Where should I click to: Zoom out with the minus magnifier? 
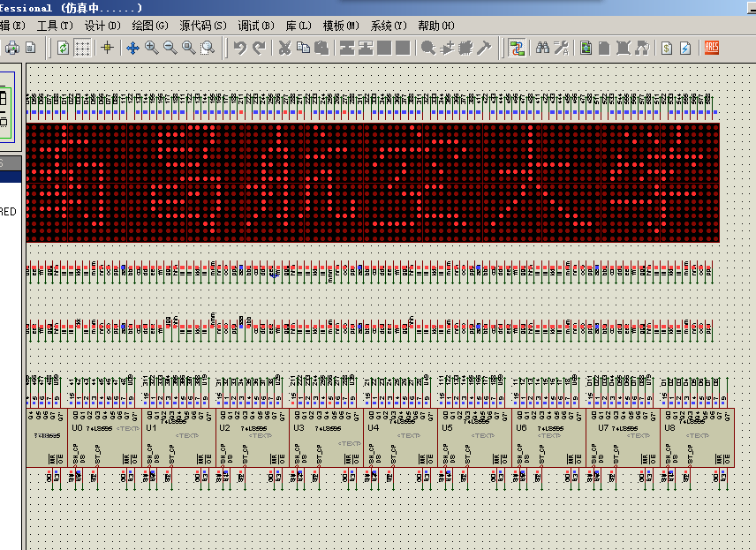(170, 48)
